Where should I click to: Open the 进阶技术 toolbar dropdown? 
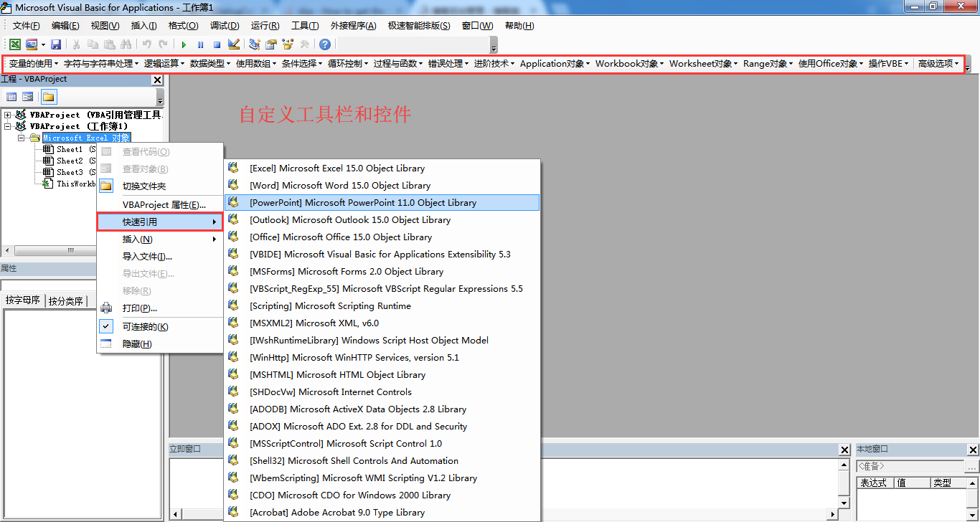tap(494, 64)
